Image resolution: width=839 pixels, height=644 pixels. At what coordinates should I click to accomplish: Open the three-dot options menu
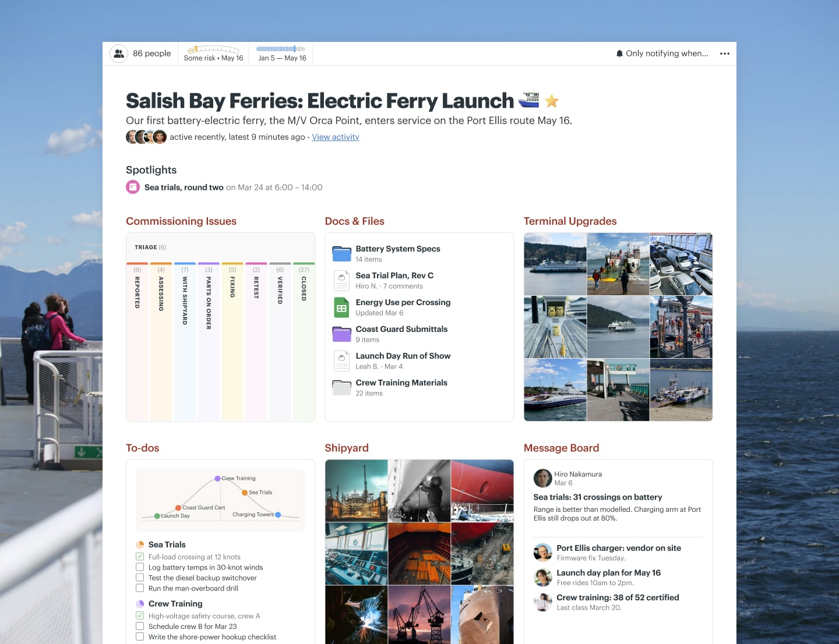(725, 54)
